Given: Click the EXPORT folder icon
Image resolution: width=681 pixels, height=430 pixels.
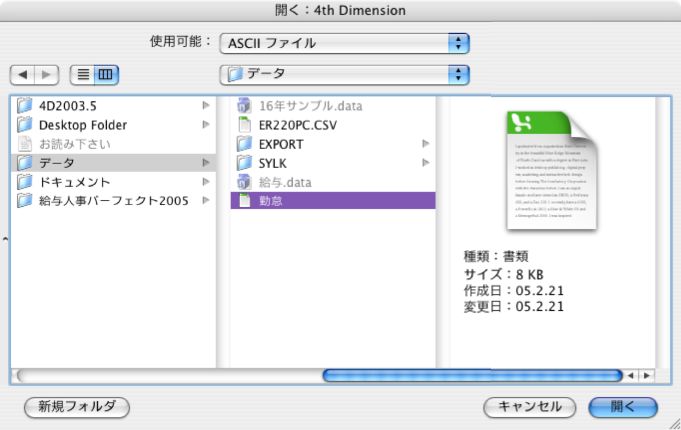Looking at the screenshot, I should click(x=244, y=143).
